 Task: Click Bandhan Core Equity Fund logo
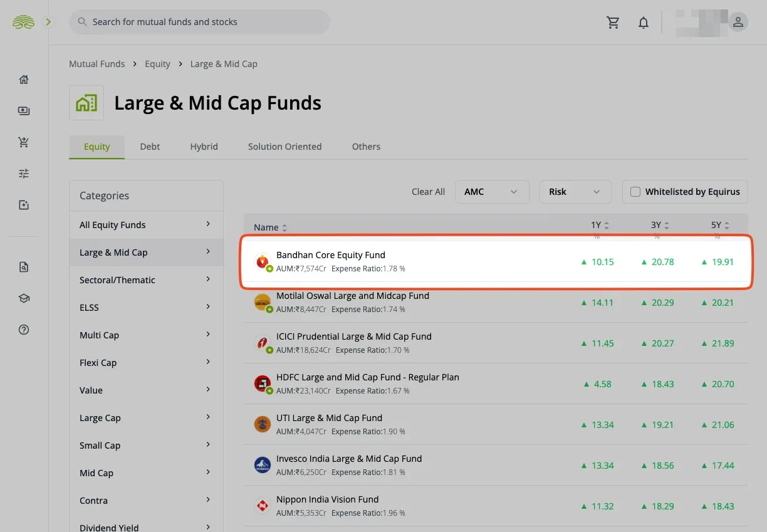point(263,261)
